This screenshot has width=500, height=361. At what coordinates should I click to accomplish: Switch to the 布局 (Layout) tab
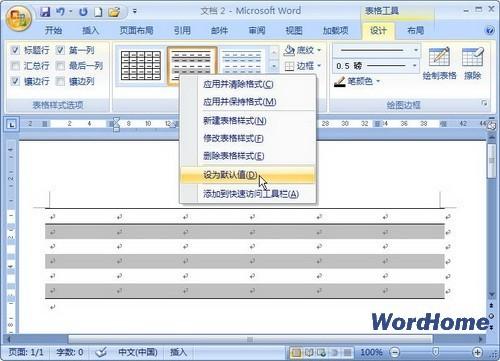tap(416, 31)
